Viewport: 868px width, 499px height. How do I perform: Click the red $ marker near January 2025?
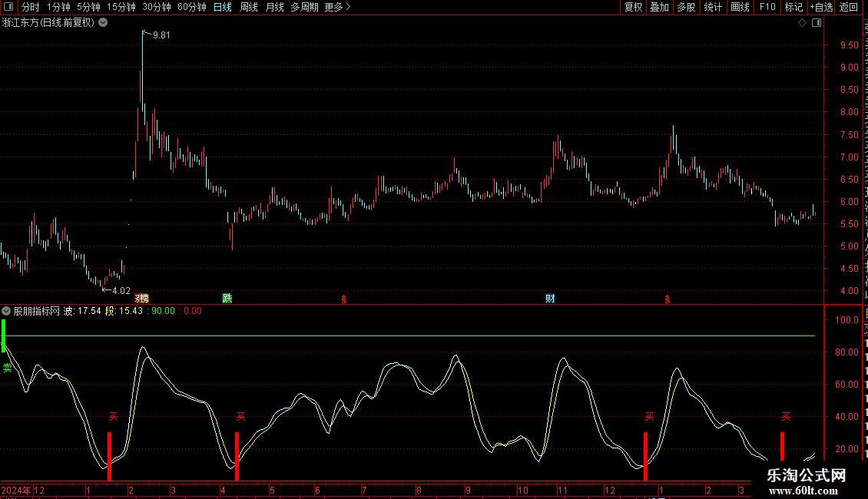pyautogui.click(x=667, y=299)
